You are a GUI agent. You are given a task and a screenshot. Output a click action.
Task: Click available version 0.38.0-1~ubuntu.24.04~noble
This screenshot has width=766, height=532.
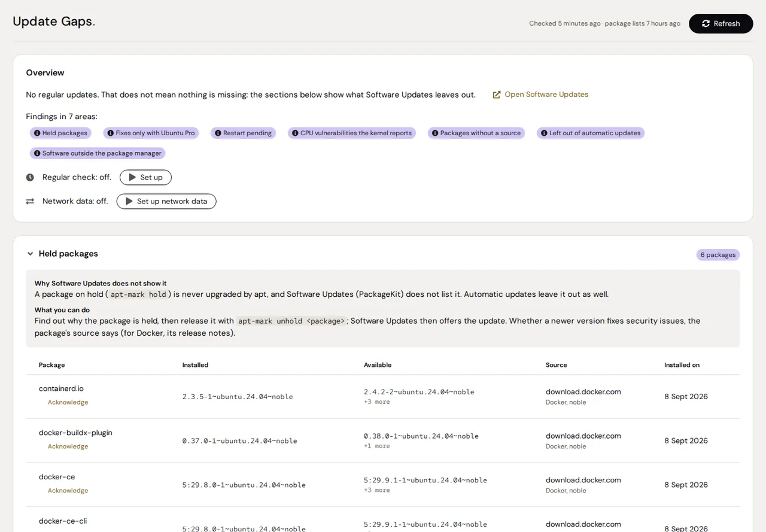(421, 436)
